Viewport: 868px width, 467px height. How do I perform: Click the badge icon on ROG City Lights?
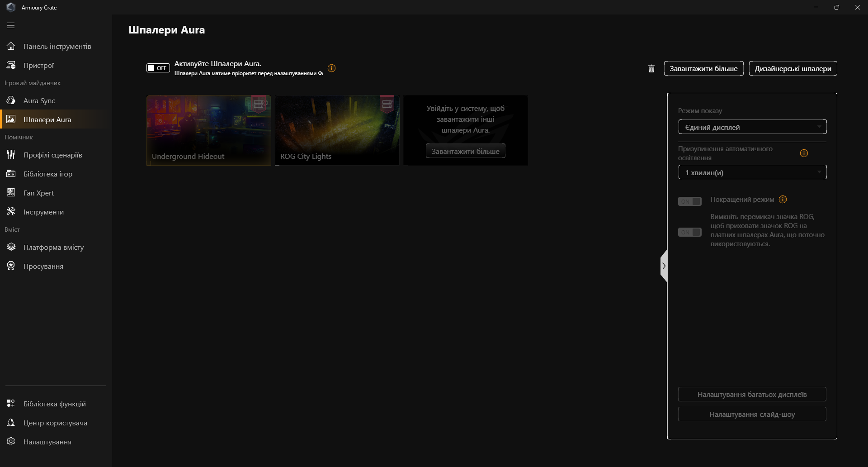[387, 105]
